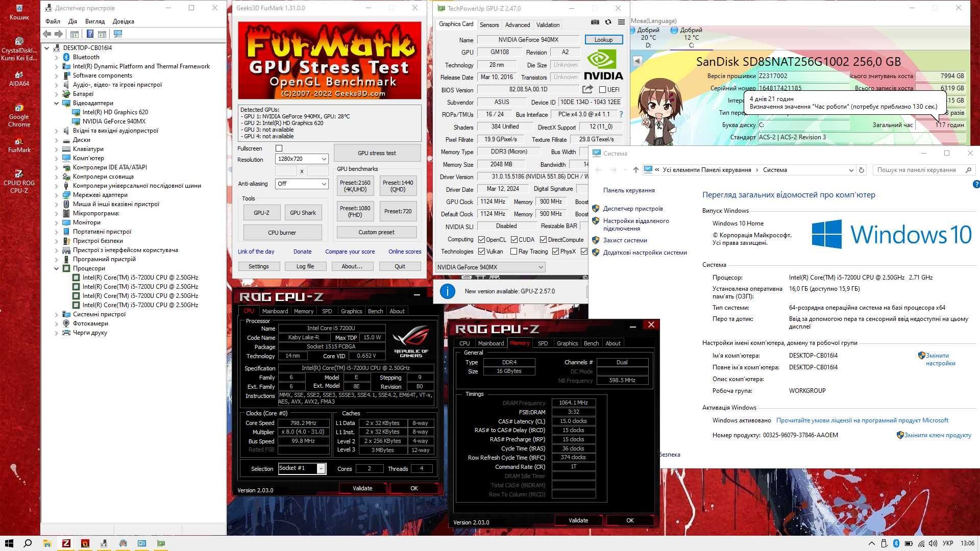Switch to GPU-Z Sensors tab
Image resolution: width=980 pixels, height=551 pixels.
(x=489, y=24)
